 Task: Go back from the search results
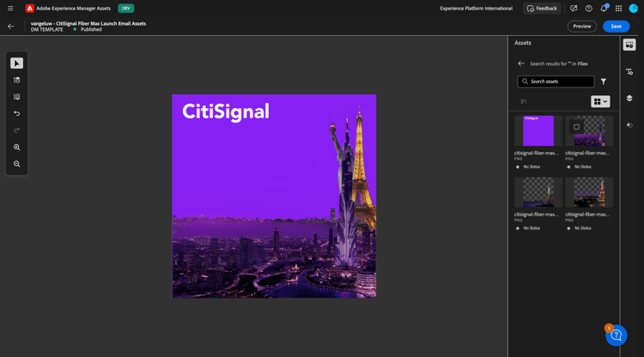coord(521,64)
